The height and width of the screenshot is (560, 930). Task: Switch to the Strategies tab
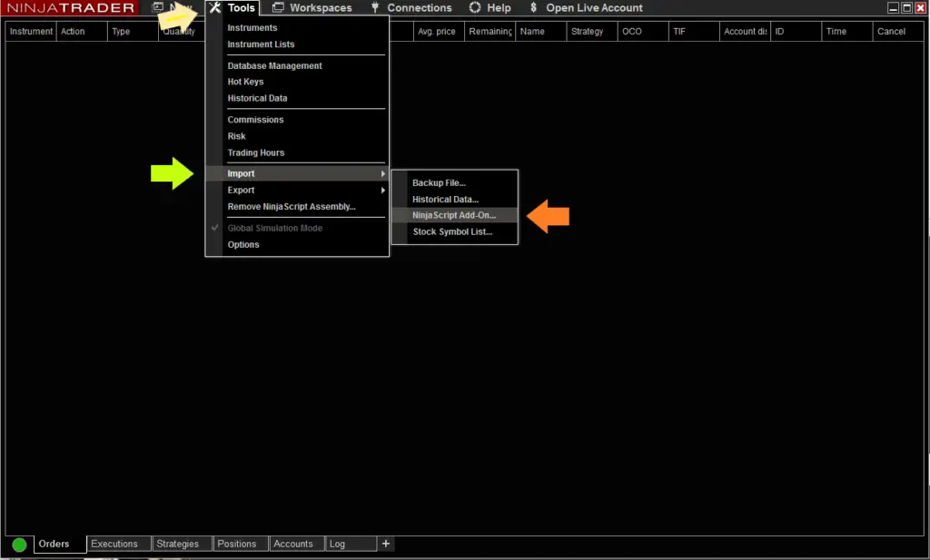(182, 544)
